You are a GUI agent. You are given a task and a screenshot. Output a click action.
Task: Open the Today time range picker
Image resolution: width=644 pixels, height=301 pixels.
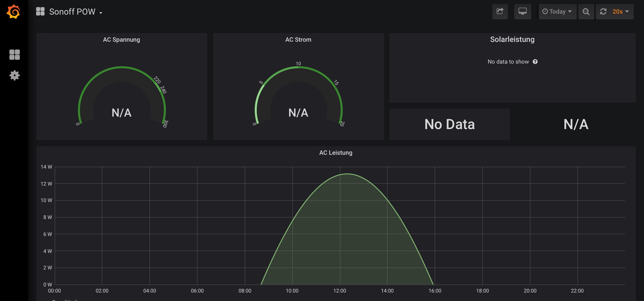click(557, 12)
